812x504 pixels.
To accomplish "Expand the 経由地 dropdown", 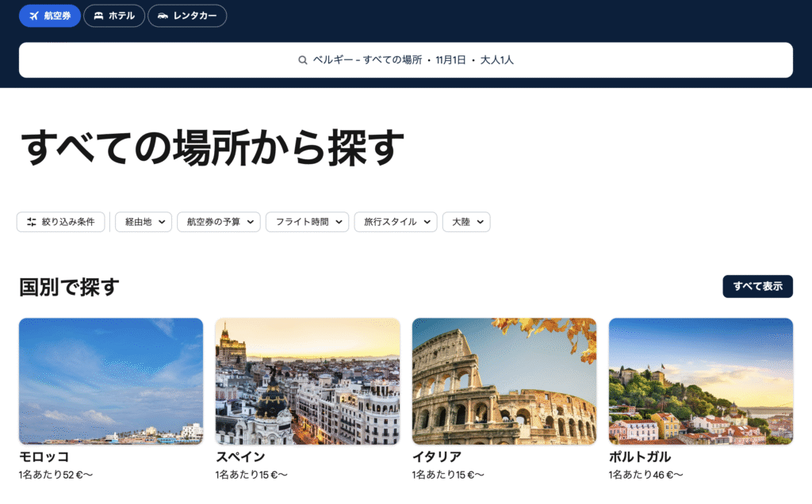I will 144,222.
